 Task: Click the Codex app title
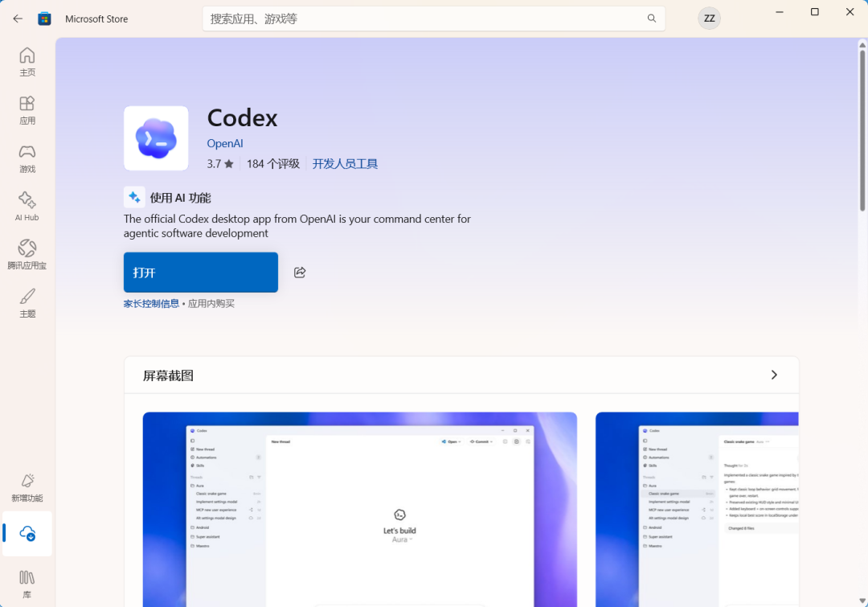pos(243,118)
